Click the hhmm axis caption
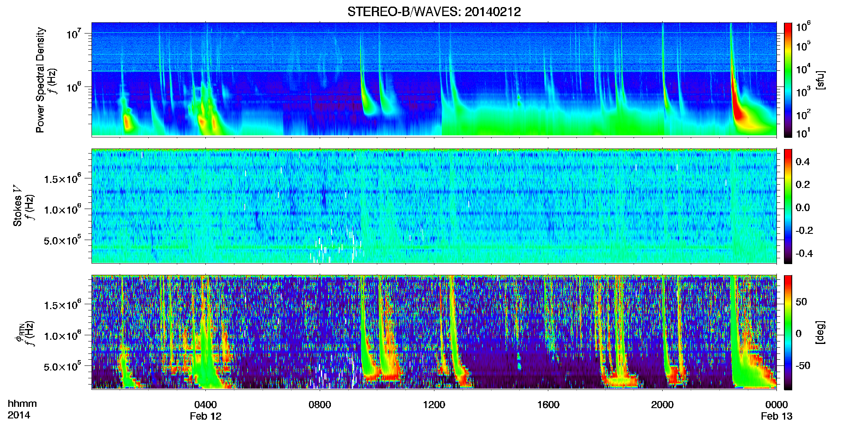The height and width of the screenshot is (447, 868). [x=22, y=404]
